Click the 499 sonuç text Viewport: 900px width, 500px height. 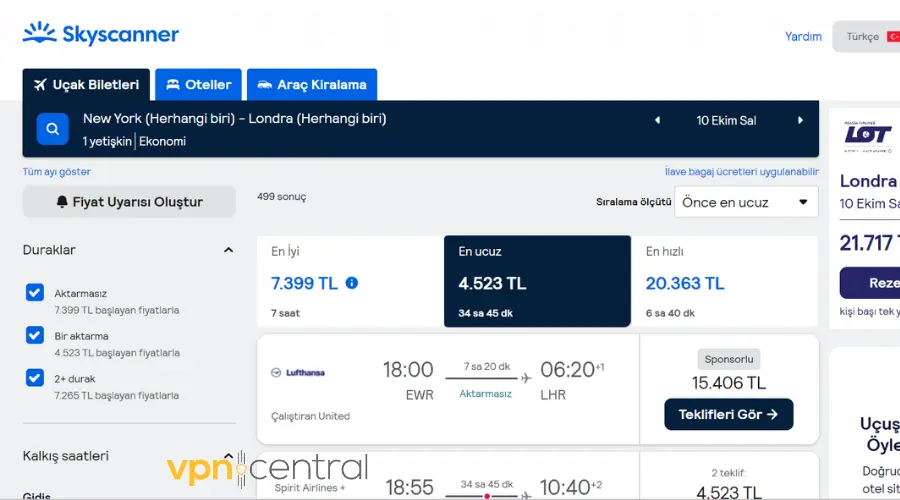tap(281, 197)
